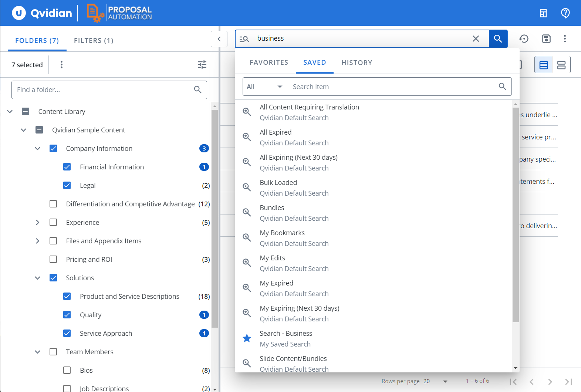Click the folder tree scrollbar

coord(215,218)
